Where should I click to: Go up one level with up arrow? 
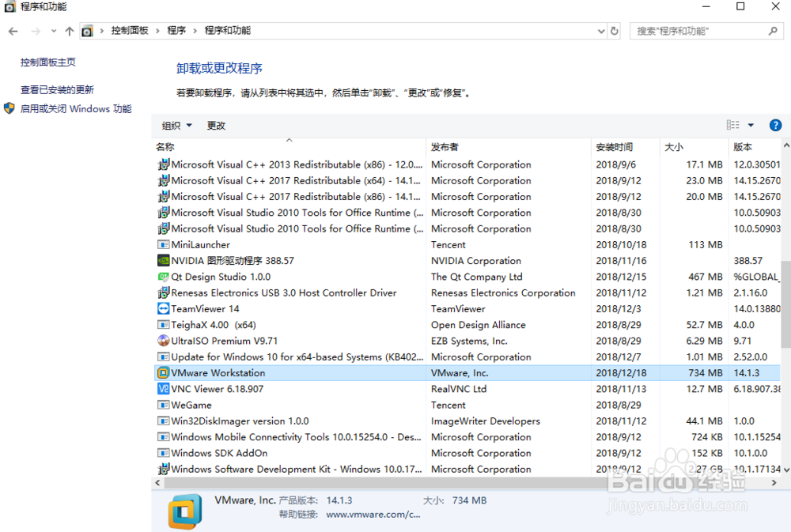pos(69,32)
